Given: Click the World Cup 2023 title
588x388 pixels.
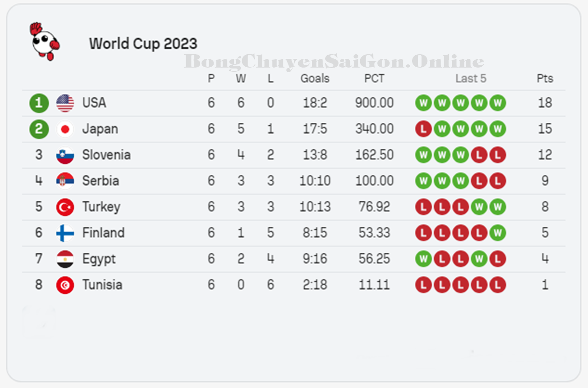Looking at the screenshot, I should pos(143,44).
